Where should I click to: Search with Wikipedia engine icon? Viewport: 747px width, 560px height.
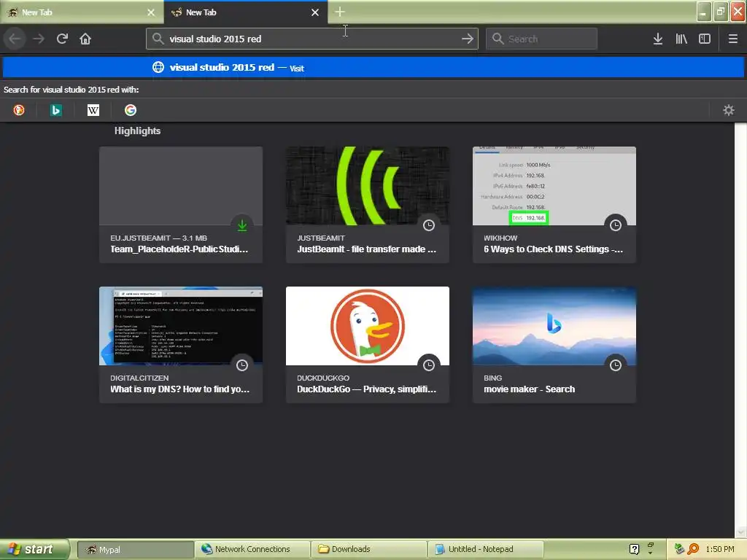[93, 111]
